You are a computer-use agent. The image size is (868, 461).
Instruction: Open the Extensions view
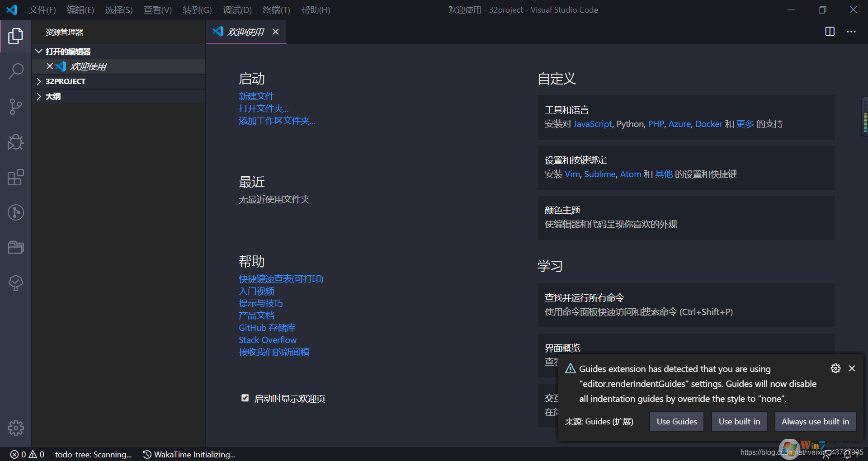click(16, 177)
